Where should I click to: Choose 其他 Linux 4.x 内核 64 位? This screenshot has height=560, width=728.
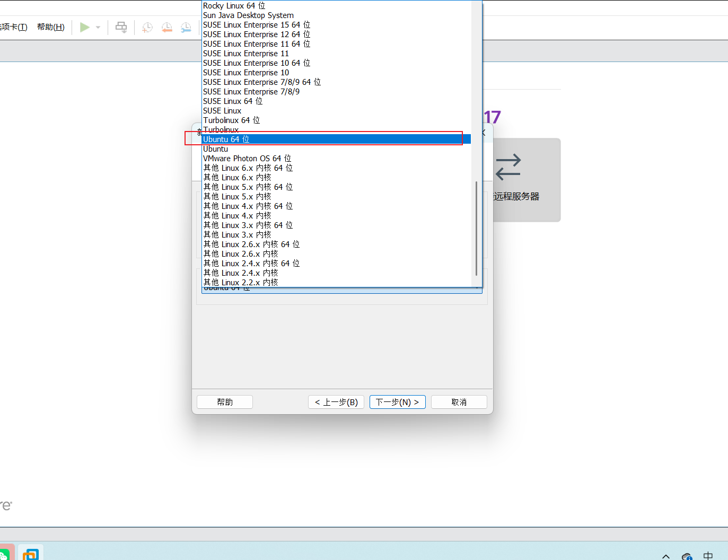pos(336,206)
